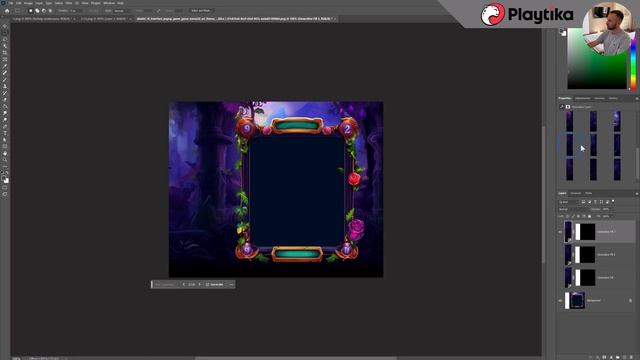Choose New selection mode icon
Image resolution: width=640 pixels, height=360 pixels.
click(x=31, y=11)
